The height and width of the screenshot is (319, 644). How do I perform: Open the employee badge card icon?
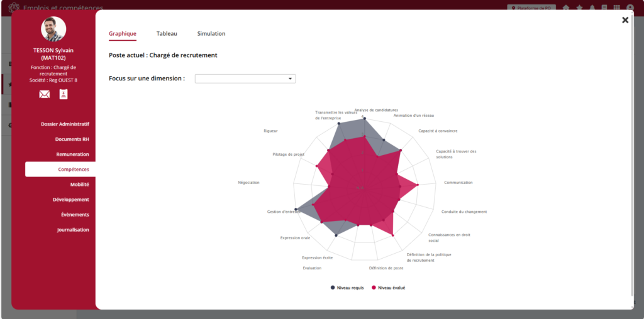tap(64, 94)
